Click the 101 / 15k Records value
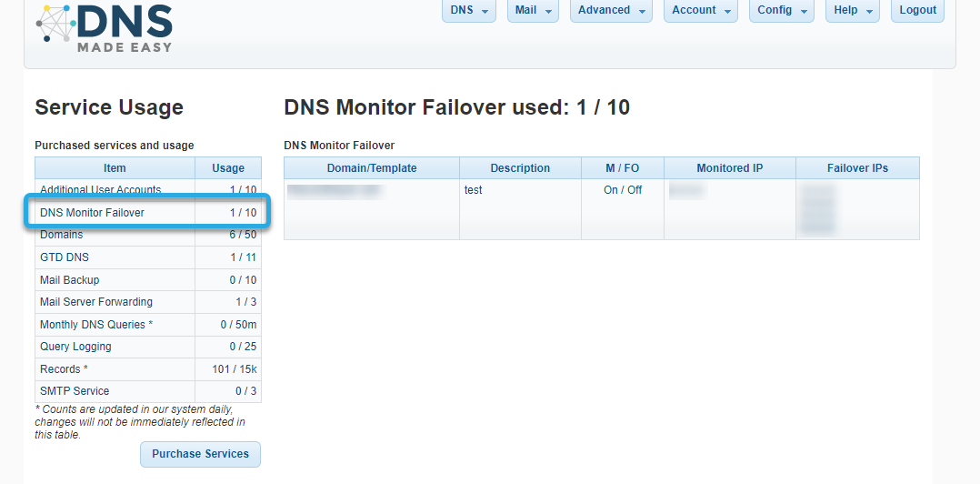Viewport: 980px width, 484px height. click(235, 369)
